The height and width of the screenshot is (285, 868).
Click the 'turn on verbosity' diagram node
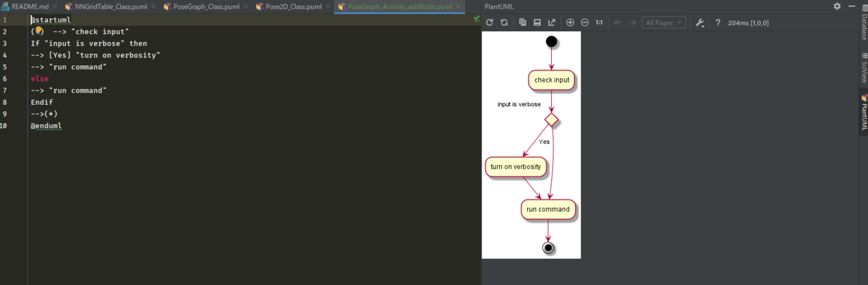click(x=515, y=166)
